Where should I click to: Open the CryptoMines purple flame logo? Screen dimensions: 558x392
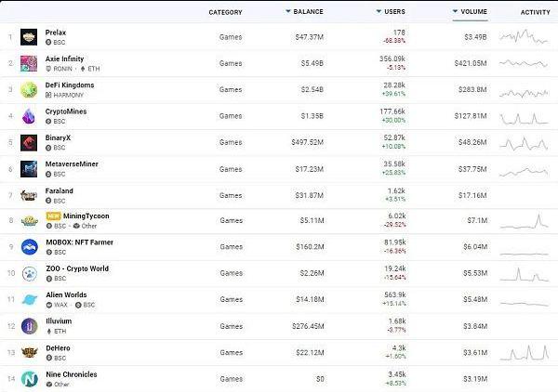29,116
